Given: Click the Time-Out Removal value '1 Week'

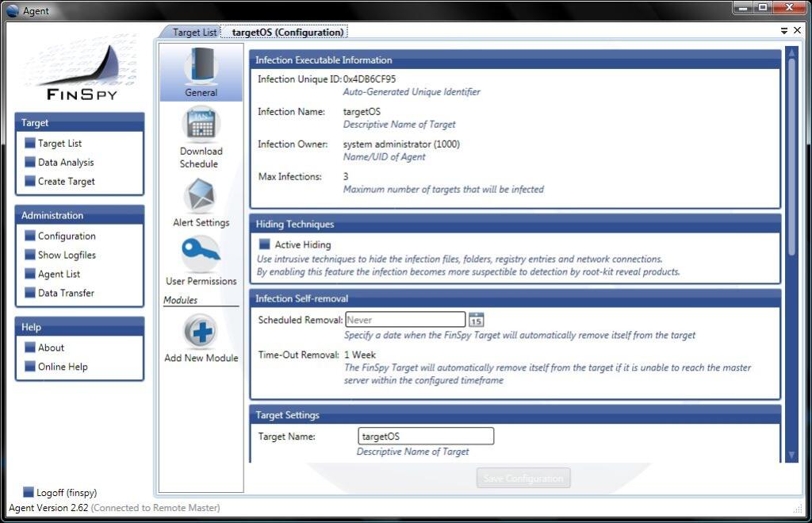Looking at the screenshot, I should coord(360,355).
